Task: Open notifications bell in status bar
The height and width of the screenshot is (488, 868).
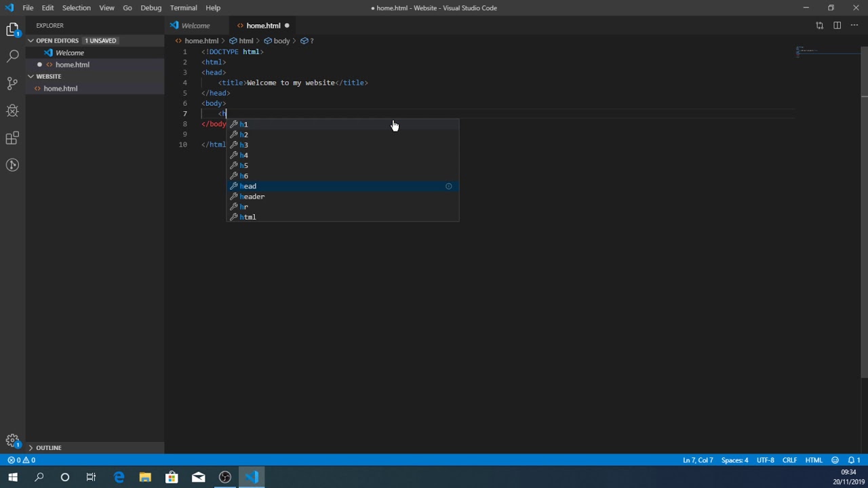Action: coord(852,460)
